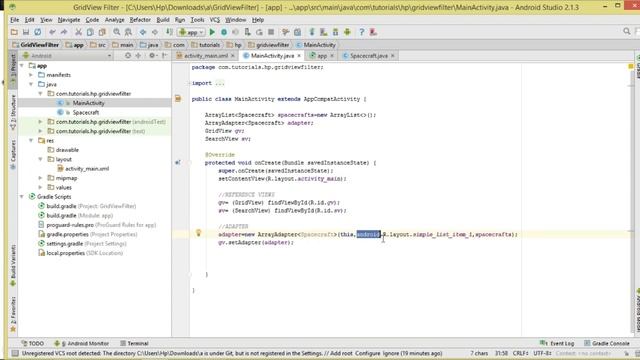Click the Replace toolbar icon
The height and width of the screenshot is (360, 640).
tap(128, 32)
